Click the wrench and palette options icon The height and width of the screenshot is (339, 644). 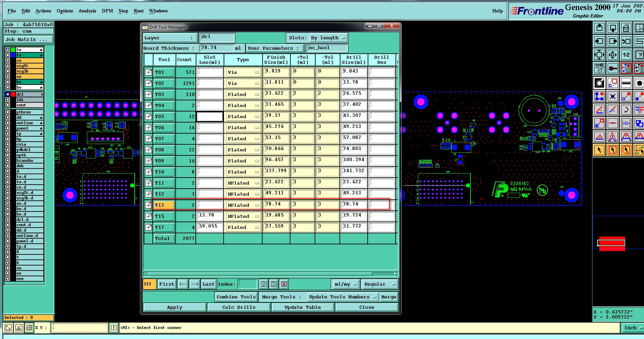tap(599, 68)
